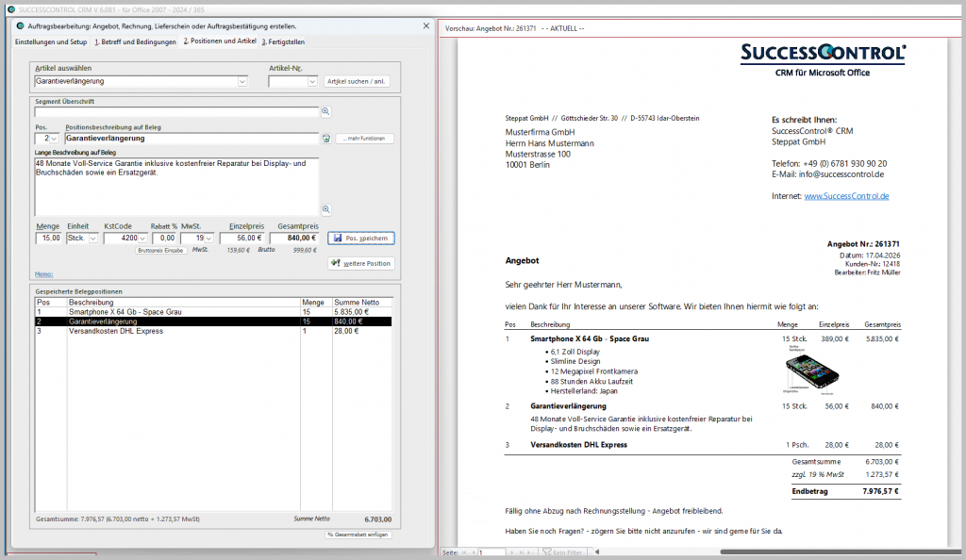
Task: Expand the Artikel auswählen dropdown
Action: point(242,82)
